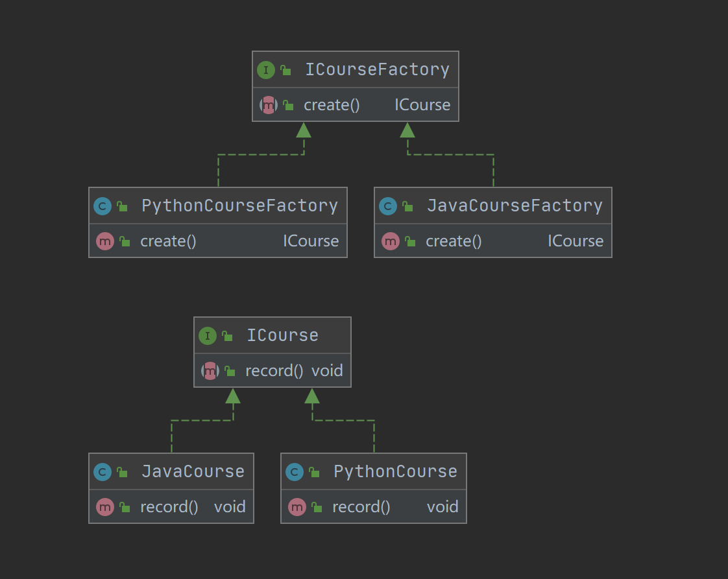
Task: Click the JavaCourseFactory class icon
Action: (388, 206)
